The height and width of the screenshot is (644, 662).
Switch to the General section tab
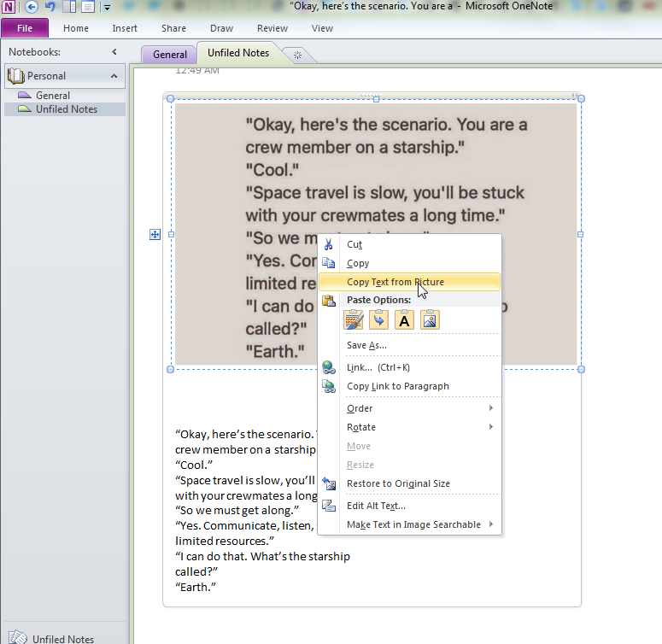(x=170, y=55)
